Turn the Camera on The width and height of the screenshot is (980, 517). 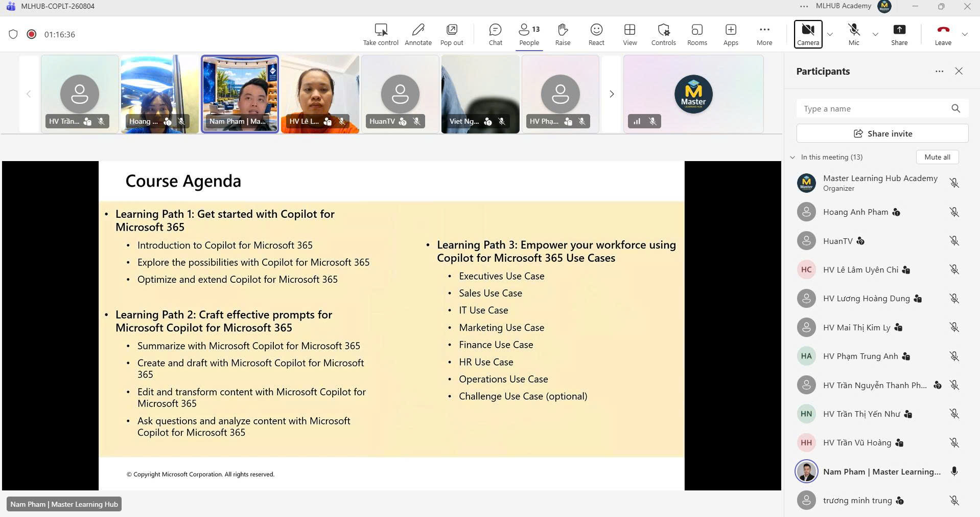[808, 34]
